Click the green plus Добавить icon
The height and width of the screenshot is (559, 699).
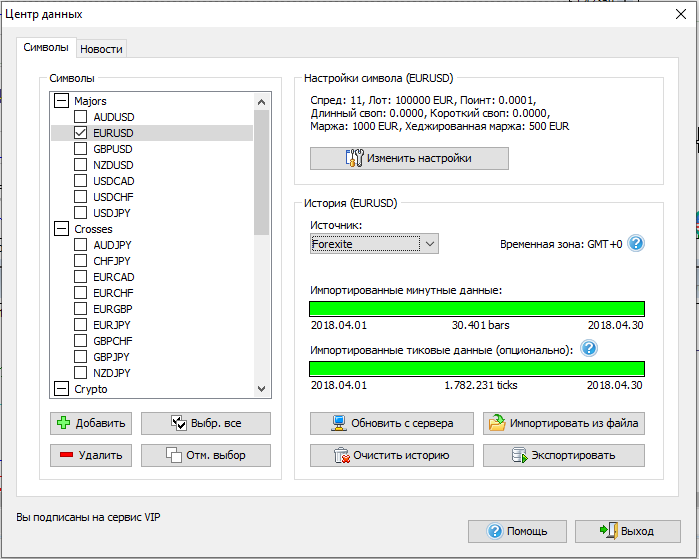(63, 423)
